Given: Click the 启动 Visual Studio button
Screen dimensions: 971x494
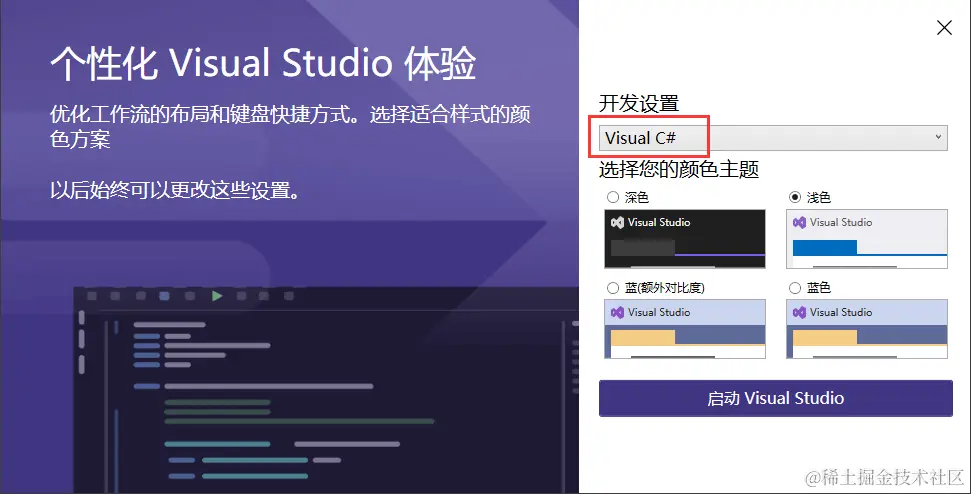Looking at the screenshot, I should click(775, 398).
